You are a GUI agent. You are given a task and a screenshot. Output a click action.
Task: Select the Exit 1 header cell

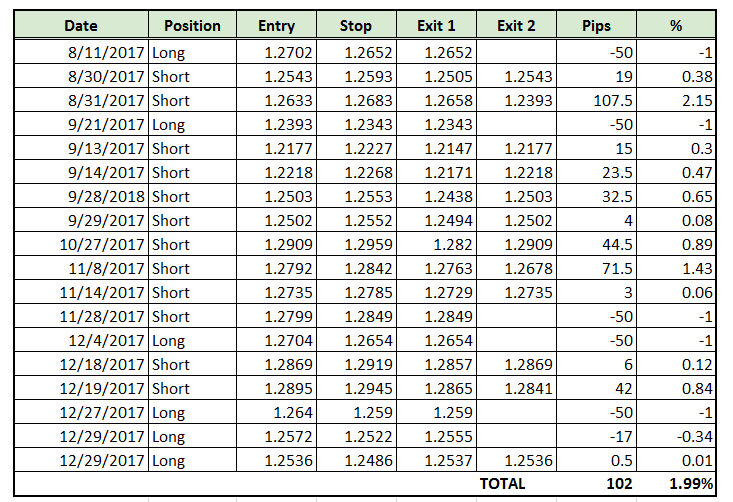436,25
